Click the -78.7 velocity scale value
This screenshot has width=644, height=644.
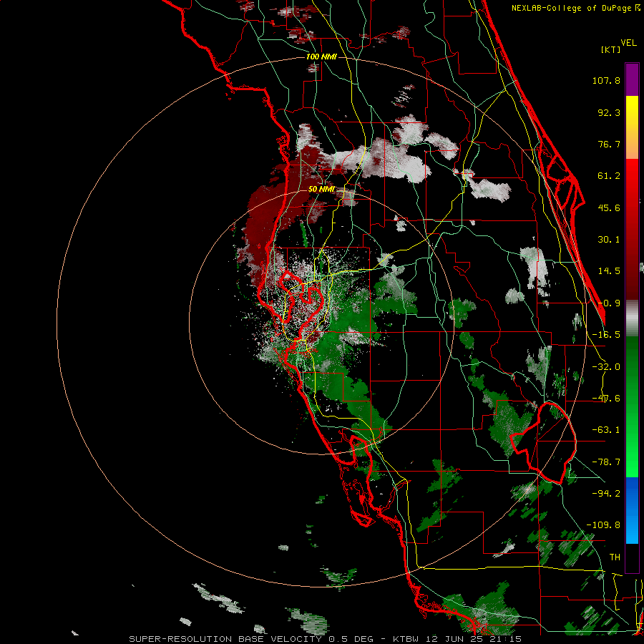click(606, 462)
